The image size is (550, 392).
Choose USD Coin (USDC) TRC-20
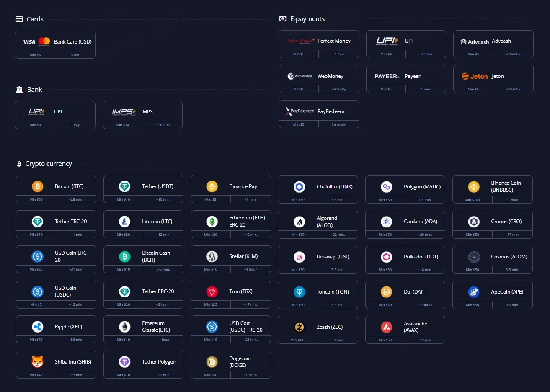coord(231,330)
